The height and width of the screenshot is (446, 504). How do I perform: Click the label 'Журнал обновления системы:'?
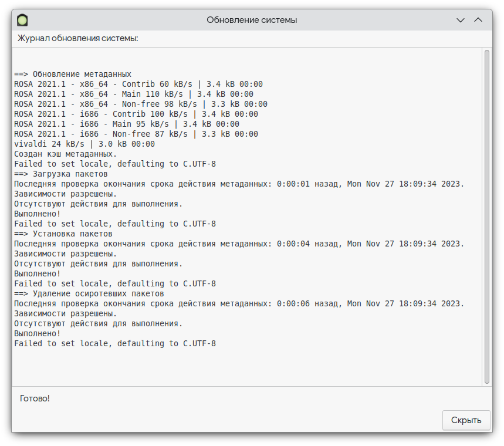click(x=78, y=38)
